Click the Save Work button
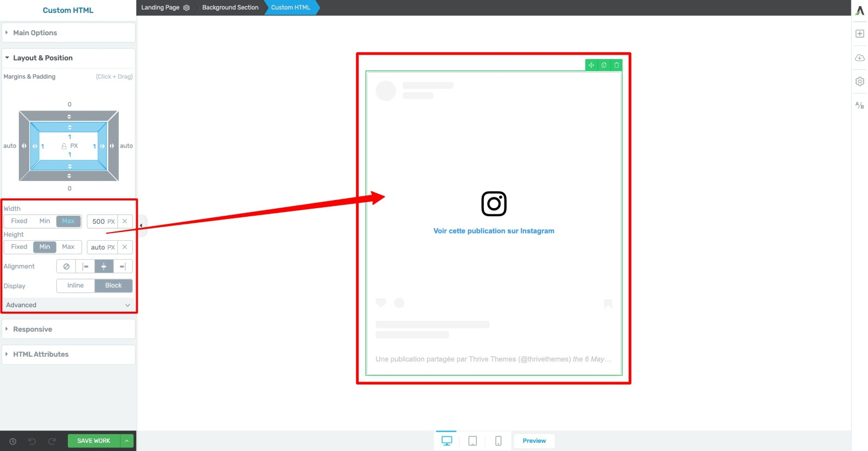The image size is (868, 451). [94, 441]
